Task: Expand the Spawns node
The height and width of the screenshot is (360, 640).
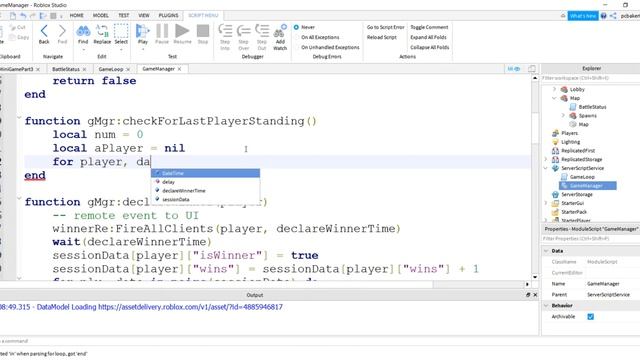Action: coord(563,116)
